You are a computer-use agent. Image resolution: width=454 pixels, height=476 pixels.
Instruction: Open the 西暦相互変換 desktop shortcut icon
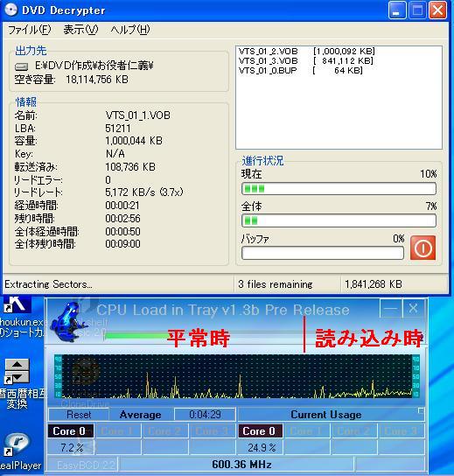point(17,371)
